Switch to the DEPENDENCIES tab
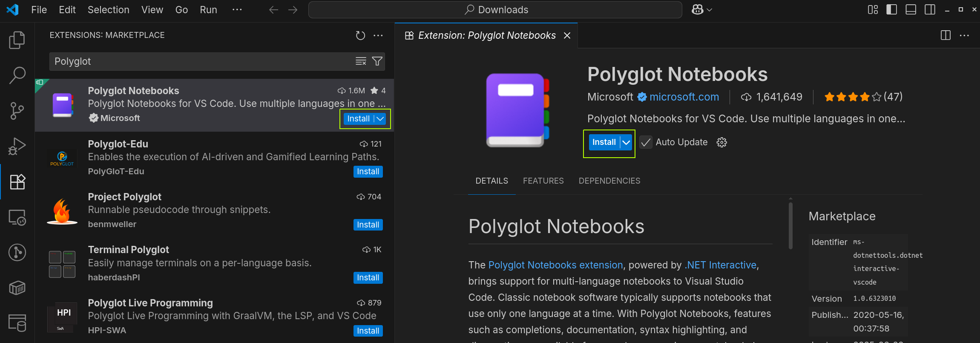Viewport: 980px width, 343px height. 609,181
